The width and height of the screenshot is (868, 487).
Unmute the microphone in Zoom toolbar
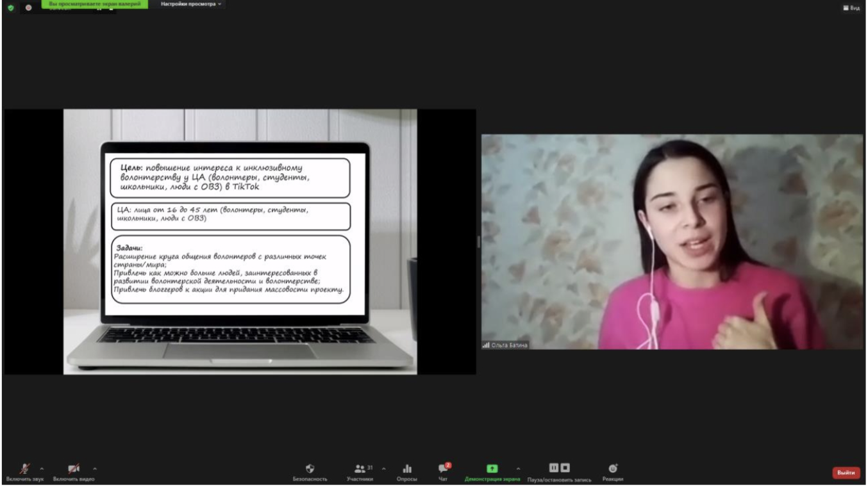tap(25, 469)
